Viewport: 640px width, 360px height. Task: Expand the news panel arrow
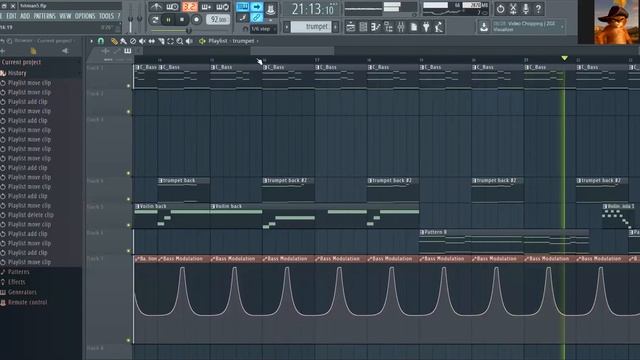pyautogui.click(x=562, y=27)
